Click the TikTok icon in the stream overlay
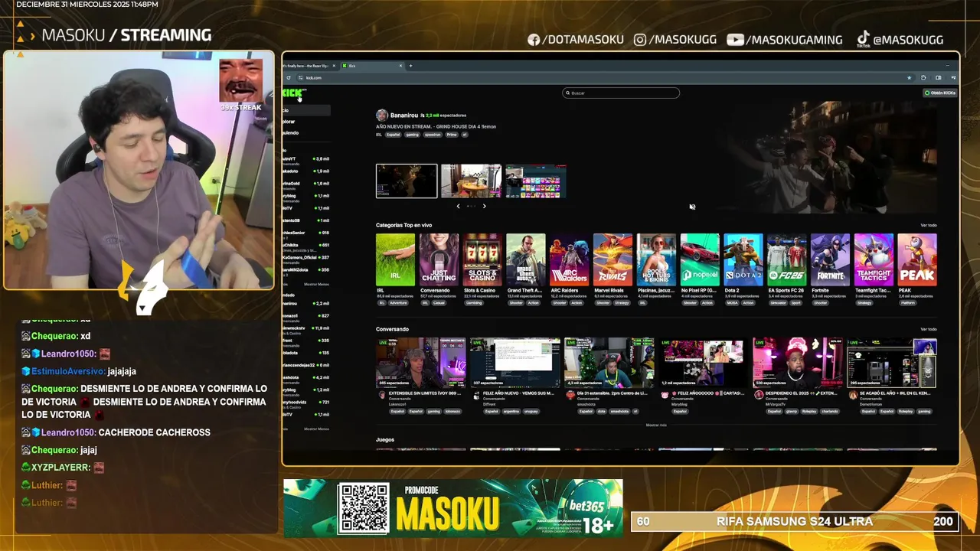 [862, 38]
